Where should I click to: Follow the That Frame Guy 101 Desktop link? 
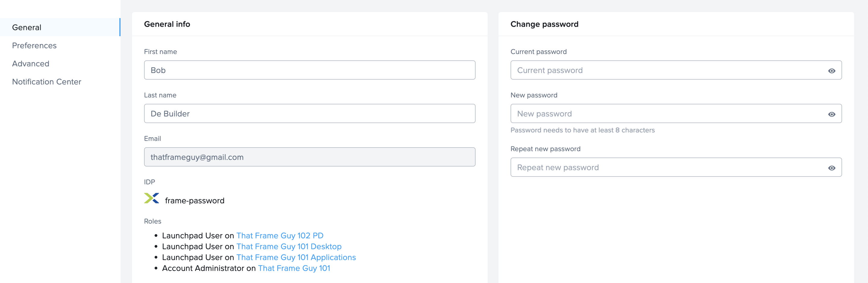(289, 246)
